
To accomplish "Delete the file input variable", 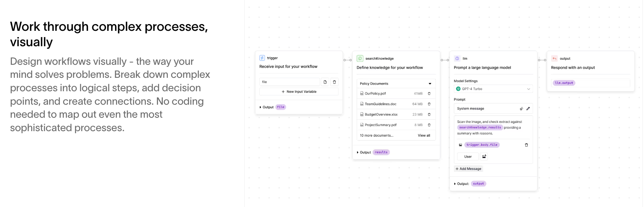I will click(335, 82).
